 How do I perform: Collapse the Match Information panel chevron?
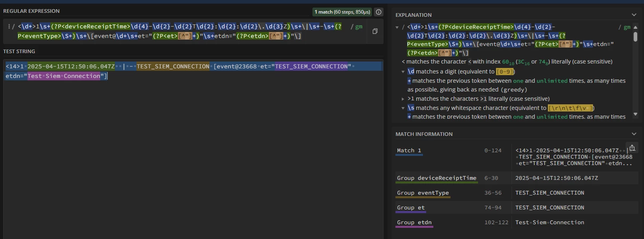point(634,134)
